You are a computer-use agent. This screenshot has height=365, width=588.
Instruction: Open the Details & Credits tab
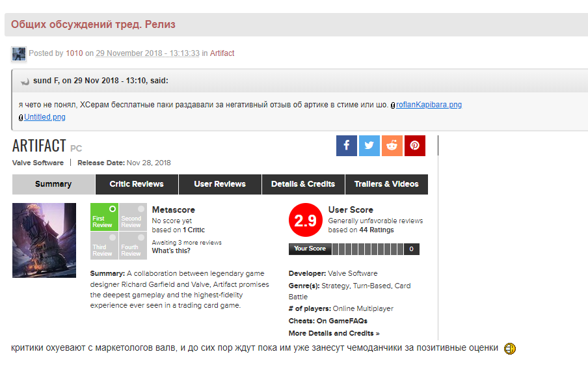(303, 184)
